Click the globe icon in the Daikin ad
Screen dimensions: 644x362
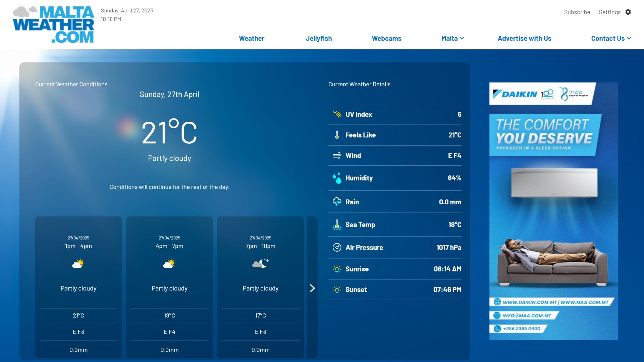(497, 302)
